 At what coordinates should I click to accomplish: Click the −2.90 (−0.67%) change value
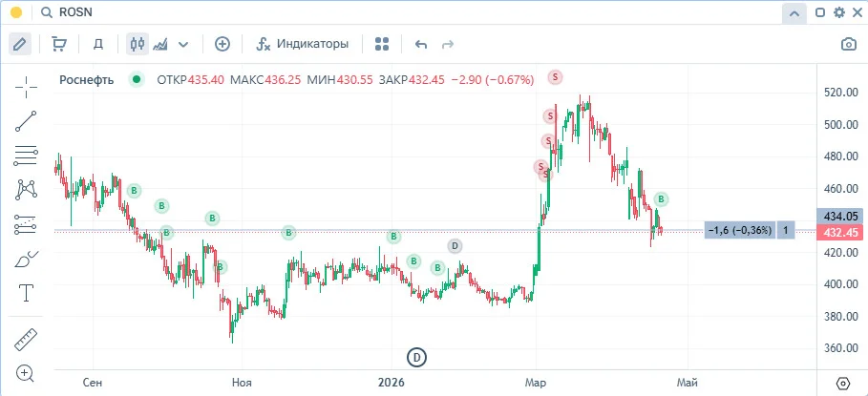point(493,79)
